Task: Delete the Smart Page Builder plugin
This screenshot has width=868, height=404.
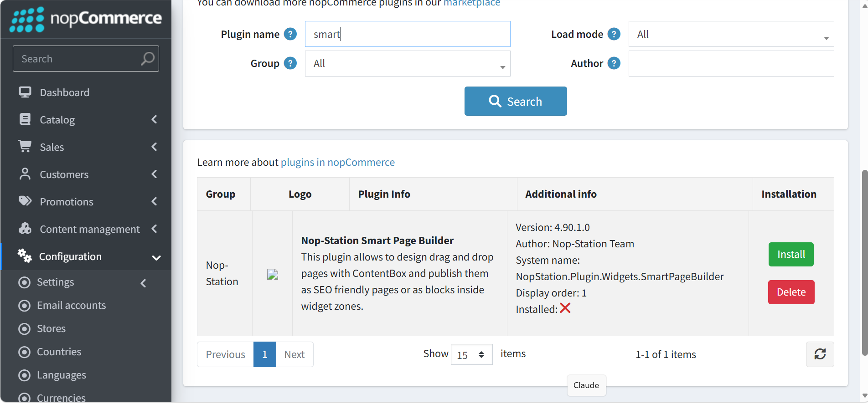Action: click(x=791, y=292)
